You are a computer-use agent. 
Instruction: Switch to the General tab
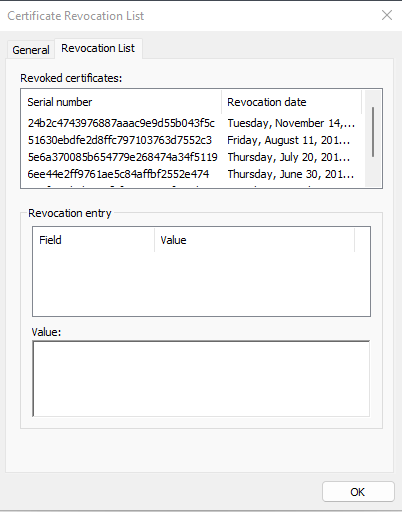(31, 50)
